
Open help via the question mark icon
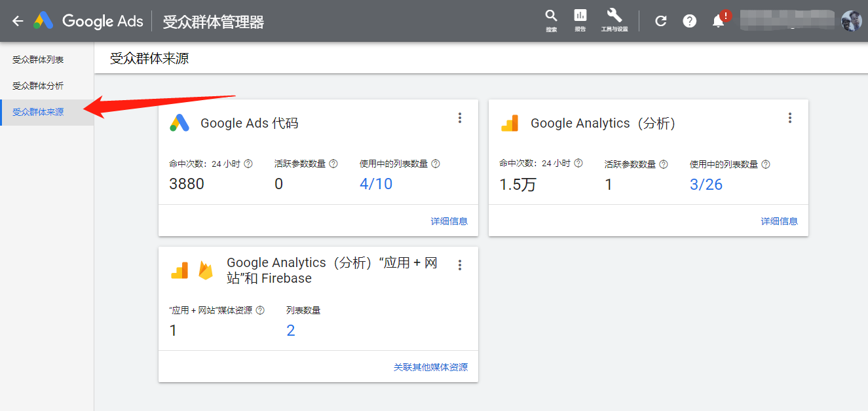point(689,20)
